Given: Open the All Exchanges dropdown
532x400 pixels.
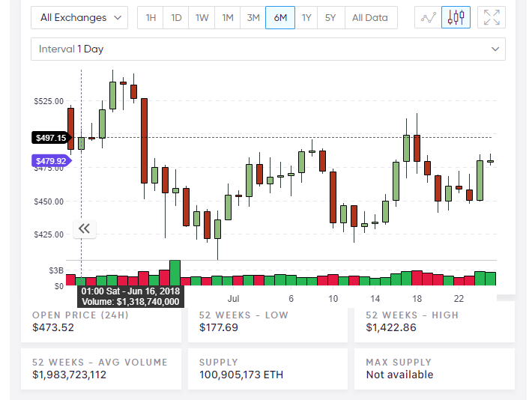Looking at the screenshot, I should [79, 17].
